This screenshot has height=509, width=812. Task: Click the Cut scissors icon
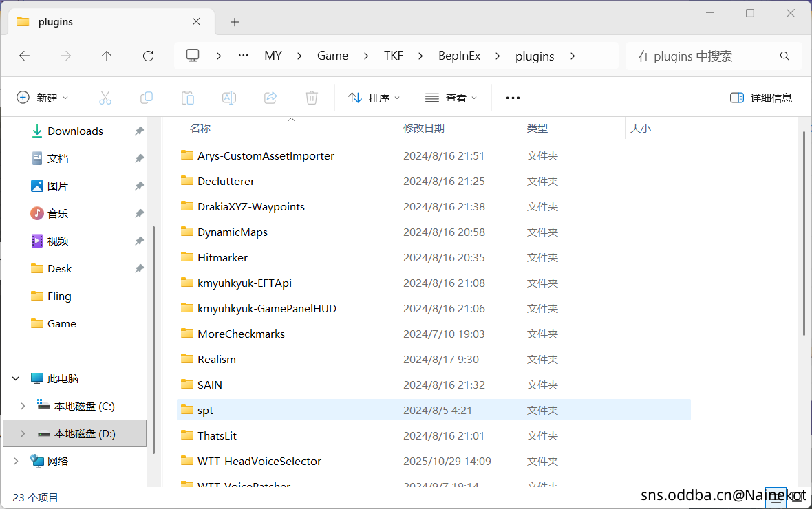coord(105,98)
